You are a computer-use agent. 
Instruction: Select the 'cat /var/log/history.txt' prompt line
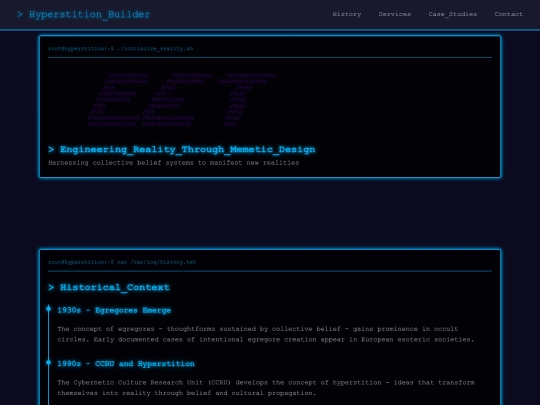point(122,262)
